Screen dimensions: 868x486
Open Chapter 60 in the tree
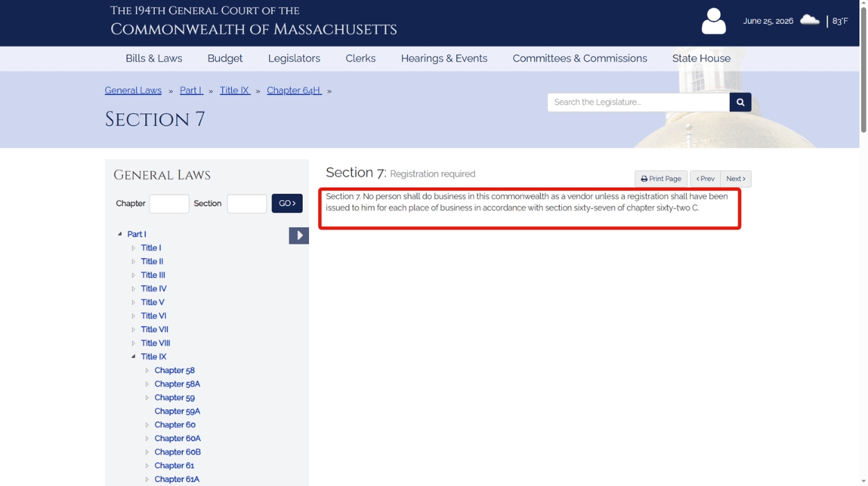click(175, 425)
